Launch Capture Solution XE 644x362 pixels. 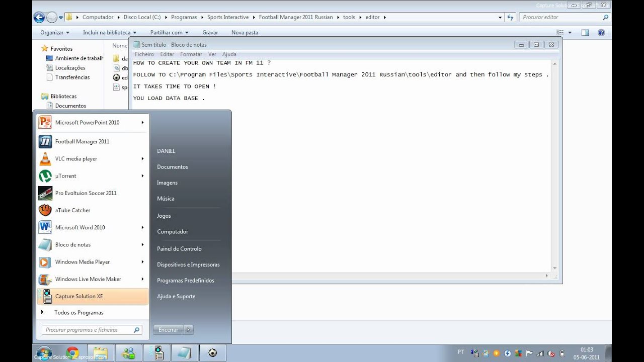point(93,296)
